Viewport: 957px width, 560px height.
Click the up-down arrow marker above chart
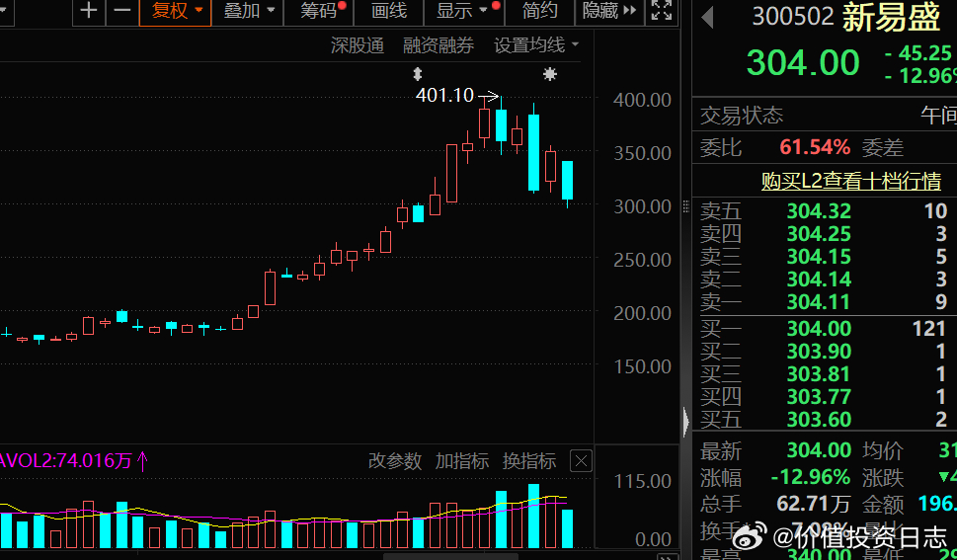tap(418, 74)
